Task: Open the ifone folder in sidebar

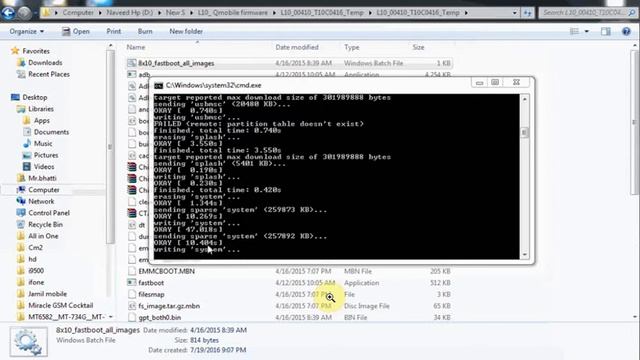Action: click(x=36, y=282)
